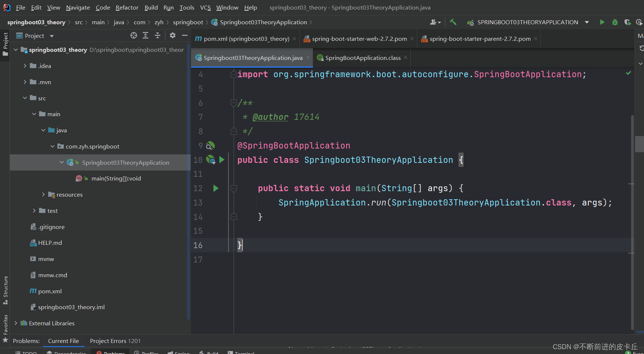Viewport: 644px width, 354px height.
Task: Toggle fold marker at line 14 closing brace
Action: point(234,217)
